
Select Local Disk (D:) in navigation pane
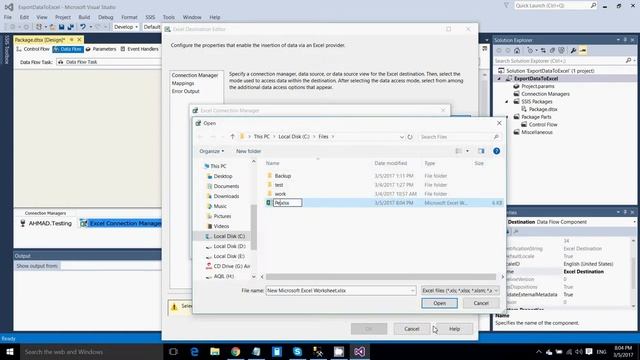tap(229, 246)
